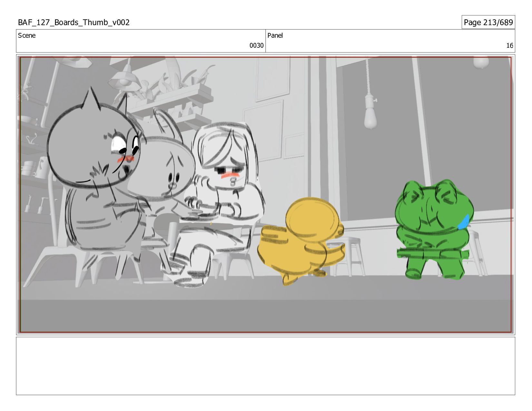Click the green frog character

click(x=434, y=230)
